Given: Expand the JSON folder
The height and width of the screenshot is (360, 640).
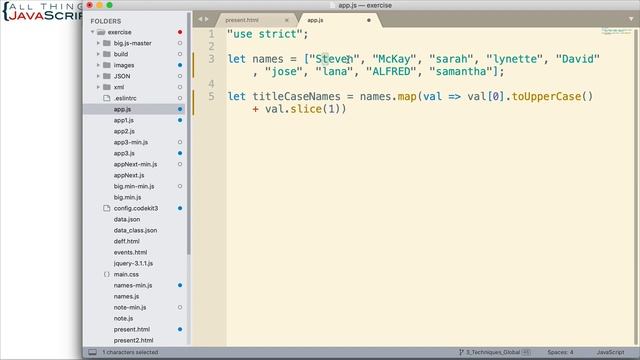Looking at the screenshot, I should pyautogui.click(x=98, y=76).
